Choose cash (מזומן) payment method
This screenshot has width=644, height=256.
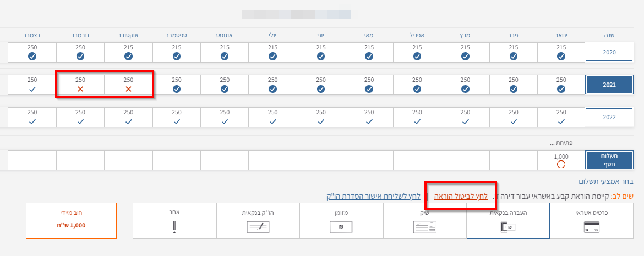tap(341, 220)
